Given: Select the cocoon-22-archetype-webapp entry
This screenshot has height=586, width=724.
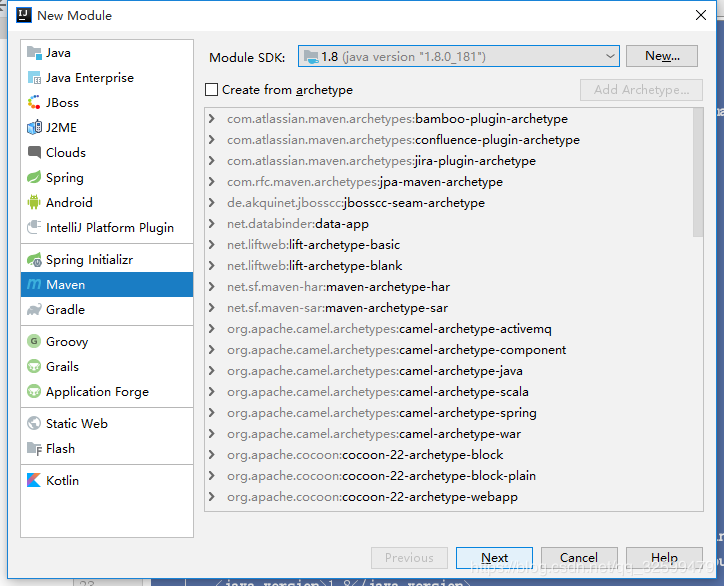Looking at the screenshot, I should click(372, 497).
